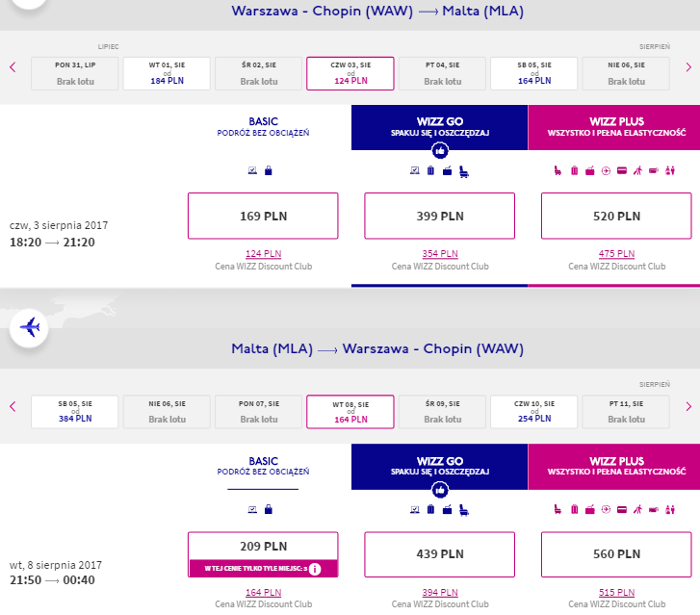This screenshot has height=615, width=700.
Task: Select outbound date PON 31, LIP
Action: click(75, 74)
